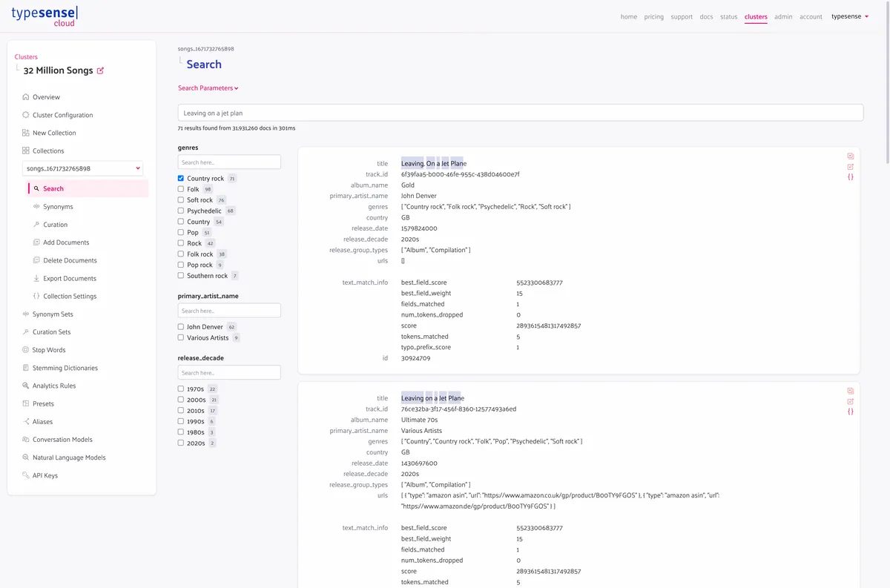Click the Stemming Dictionaries icon

(26, 368)
